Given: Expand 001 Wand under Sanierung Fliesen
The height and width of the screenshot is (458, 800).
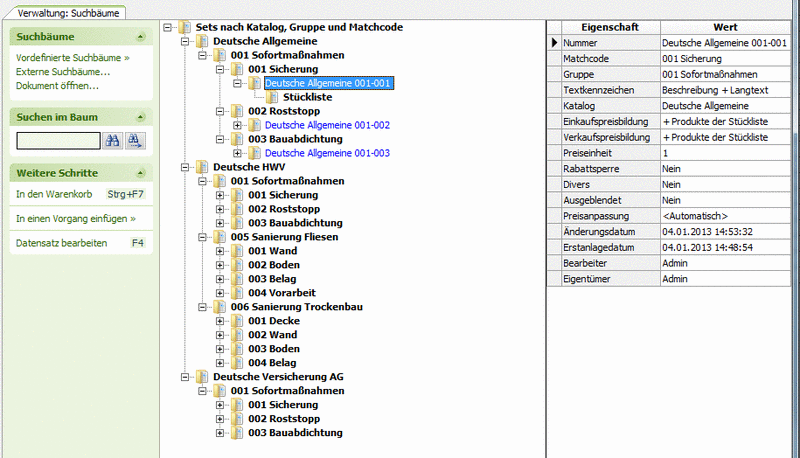Looking at the screenshot, I should pyautogui.click(x=220, y=251).
